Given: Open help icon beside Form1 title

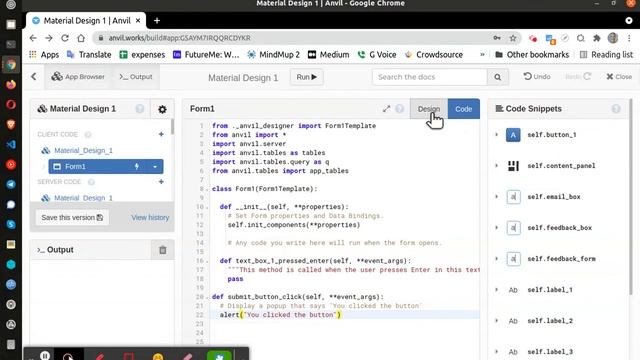Looking at the screenshot, I should pyautogui.click(x=400, y=109).
